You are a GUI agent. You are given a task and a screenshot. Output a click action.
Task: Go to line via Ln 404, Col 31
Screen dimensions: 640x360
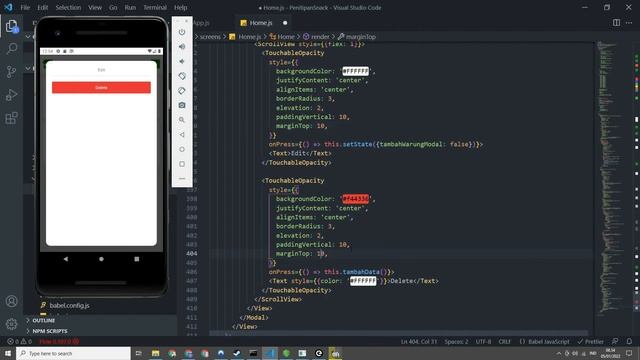pyautogui.click(x=419, y=341)
